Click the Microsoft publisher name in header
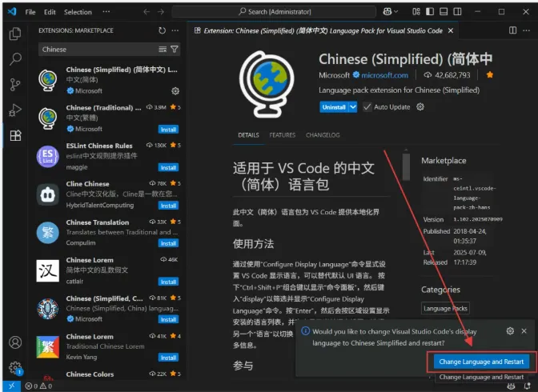This screenshot has height=392, width=538. (334, 75)
